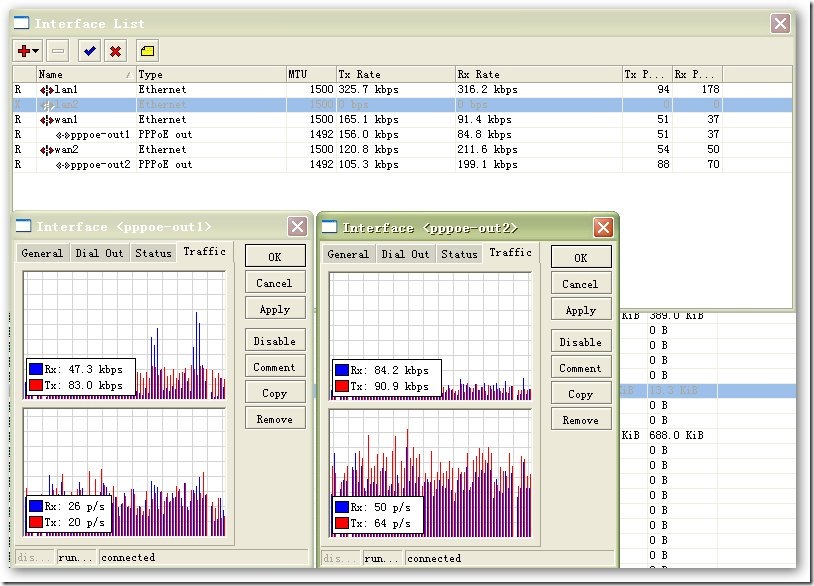814x586 pixels.
Task: Click 'connected' status in pppoe-out2 dialog
Action: [x=434, y=558]
